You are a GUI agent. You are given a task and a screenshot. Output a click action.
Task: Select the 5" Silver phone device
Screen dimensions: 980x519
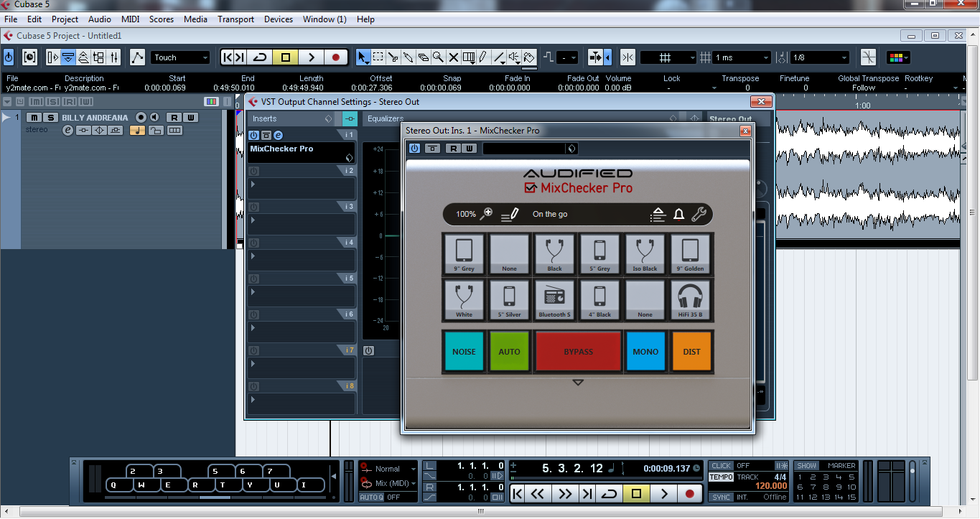[510, 300]
